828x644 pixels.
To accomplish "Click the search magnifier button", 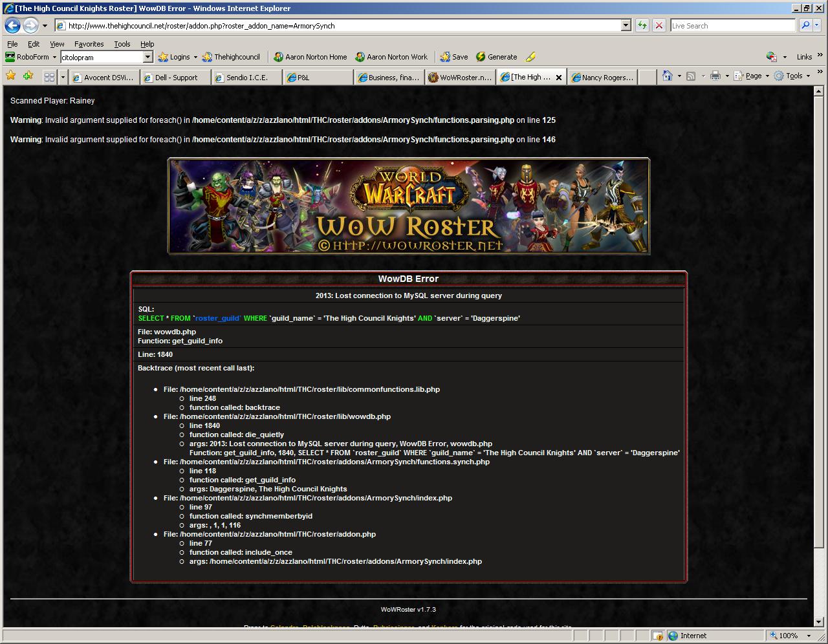I will click(x=805, y=26).
